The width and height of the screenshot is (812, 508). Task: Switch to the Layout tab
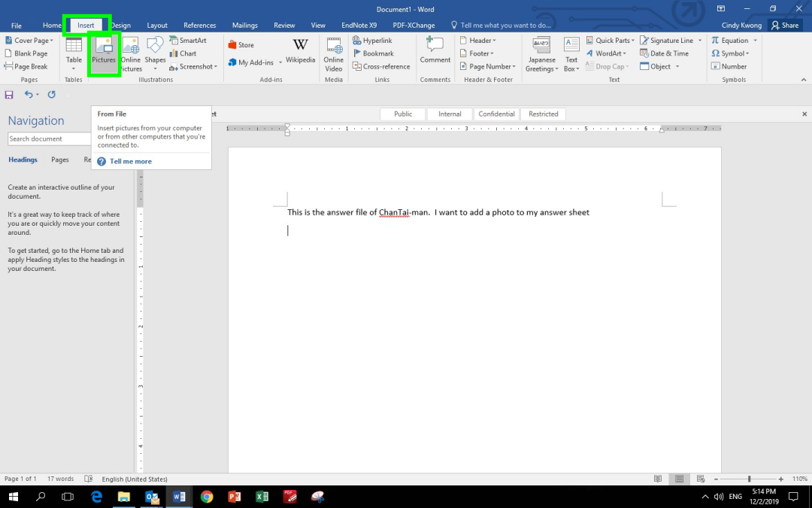(x=157, y=26)
